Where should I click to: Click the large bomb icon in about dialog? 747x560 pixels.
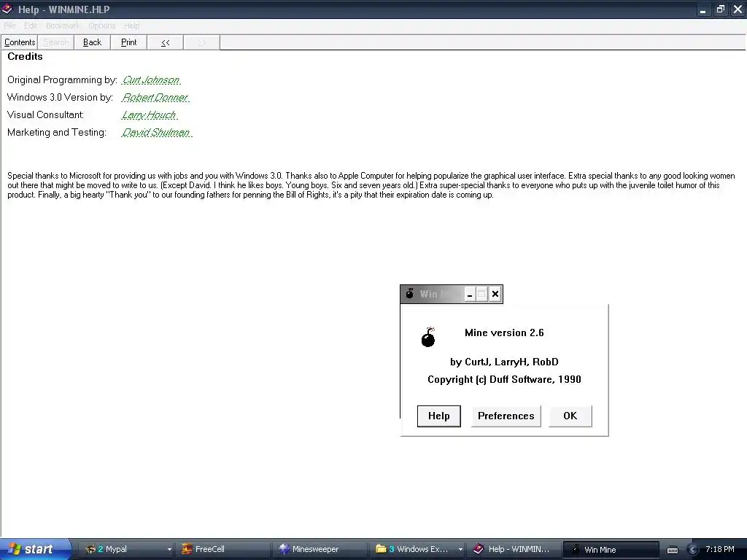[x=427, y=337]
